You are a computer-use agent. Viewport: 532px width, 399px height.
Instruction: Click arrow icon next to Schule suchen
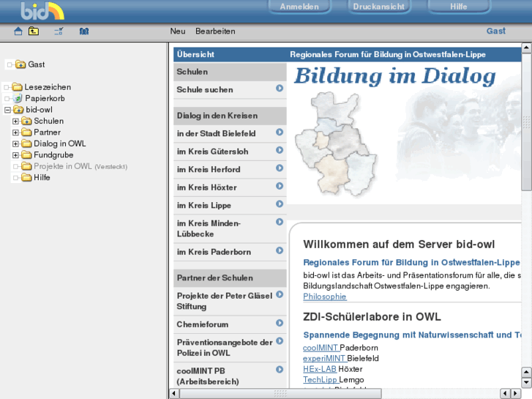point(280,89)
